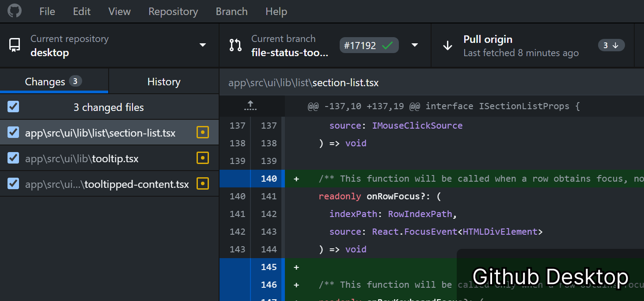Image resolution: width=644 pixels, height=301 pixels.
Task: Click new line number 141 in gutter
Action: point(269,196)
